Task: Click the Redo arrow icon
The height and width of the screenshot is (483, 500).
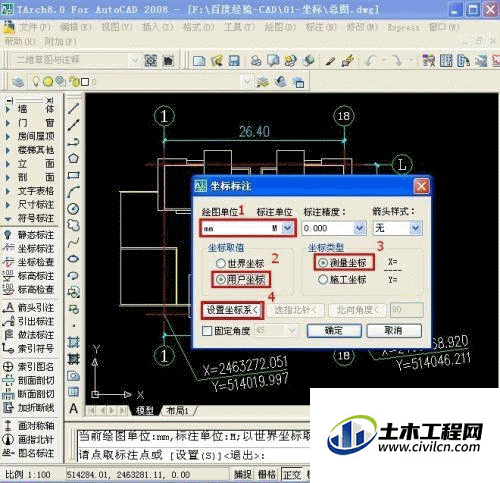Action: [x=397, y=61]
